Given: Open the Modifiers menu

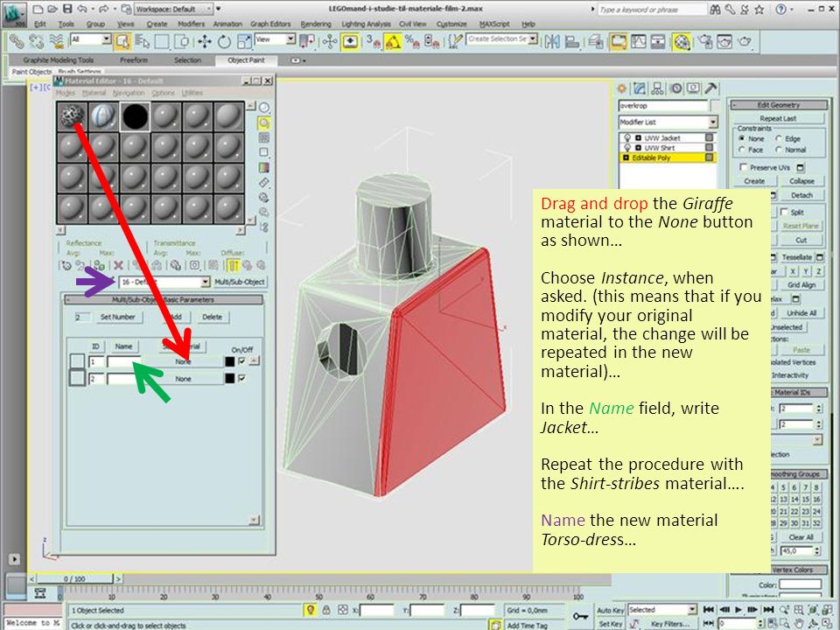Looking at the screenshot, I should click(191, 24).
